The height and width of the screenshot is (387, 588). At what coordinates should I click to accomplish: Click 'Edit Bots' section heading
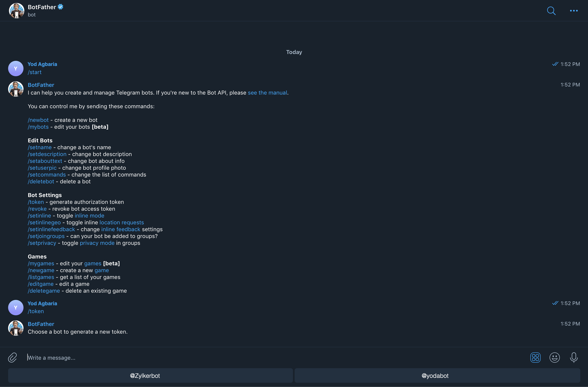click(x=40, y=140)
